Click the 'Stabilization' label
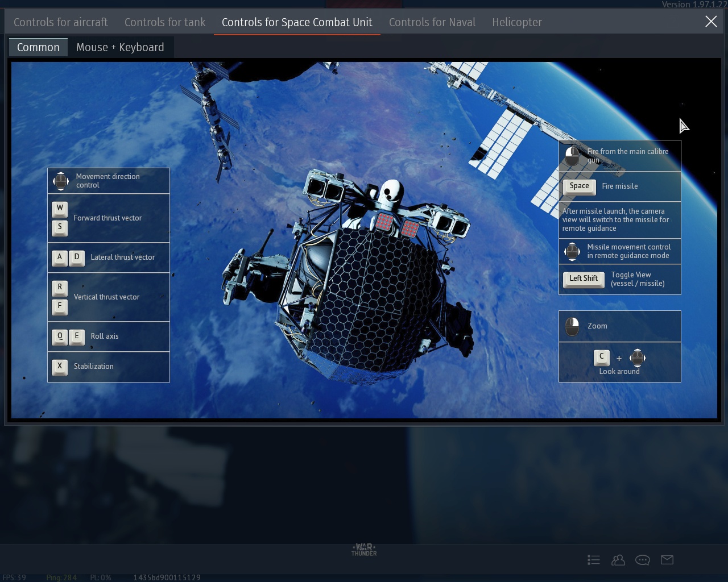Screen dimensions: 728x582 click(93, 367)
